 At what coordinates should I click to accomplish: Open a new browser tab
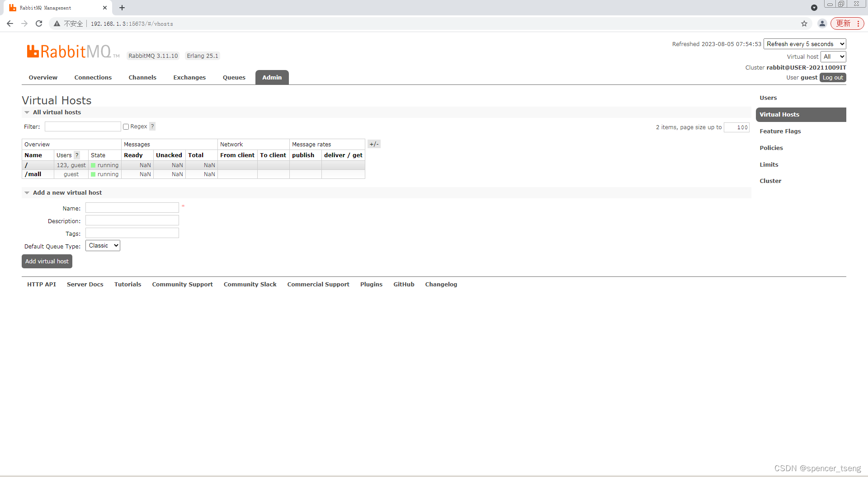coord(122,8)
